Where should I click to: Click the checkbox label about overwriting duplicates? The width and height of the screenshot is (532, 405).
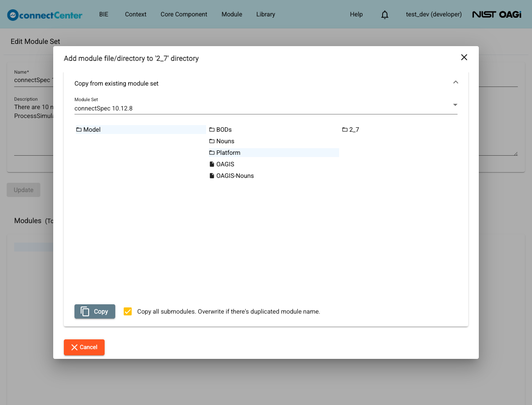229,311
